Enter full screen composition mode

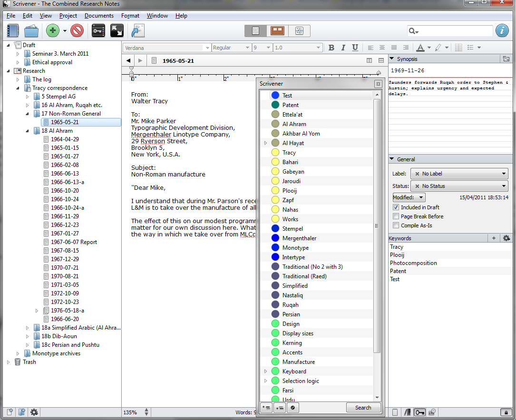click(117, 31)
